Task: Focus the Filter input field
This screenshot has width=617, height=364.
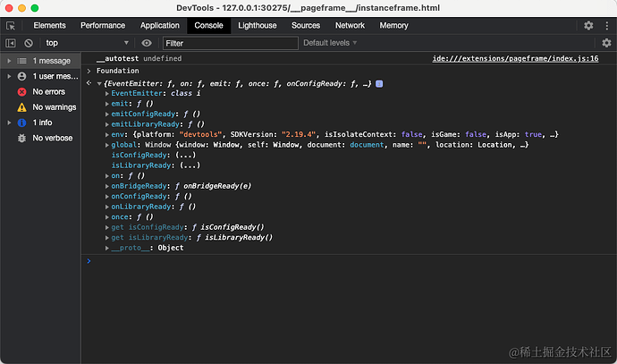Action: tap(231, 43)
